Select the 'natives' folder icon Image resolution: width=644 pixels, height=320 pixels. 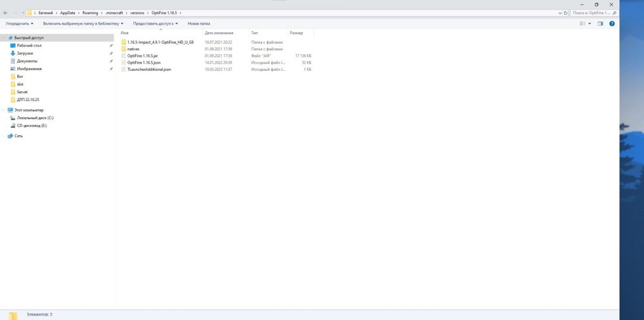(x=124, y=49)
